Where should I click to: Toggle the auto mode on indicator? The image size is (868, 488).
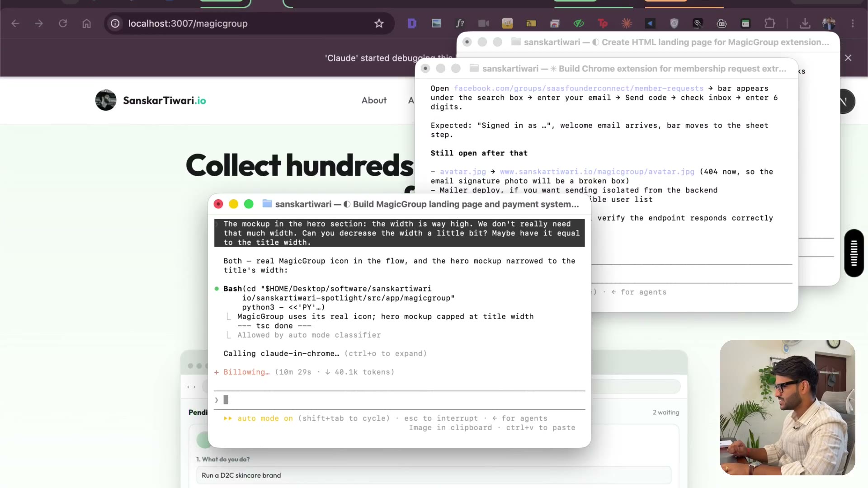[265, 418]
